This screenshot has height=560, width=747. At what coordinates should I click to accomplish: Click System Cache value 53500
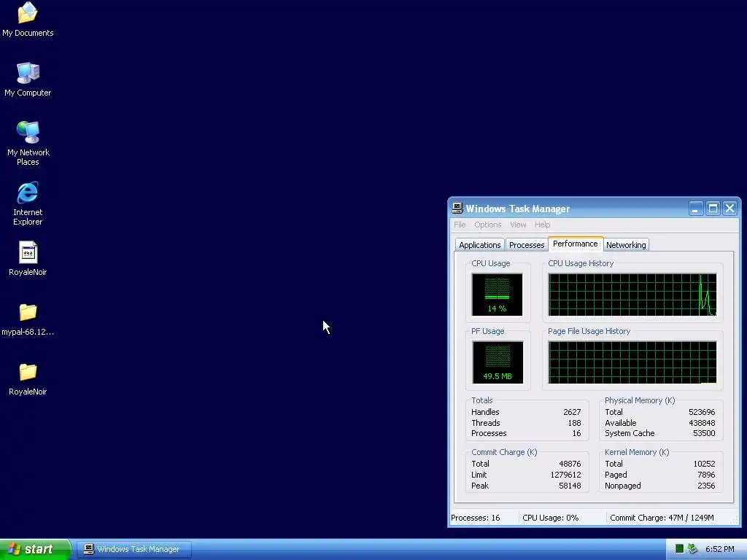pos(704,433)
